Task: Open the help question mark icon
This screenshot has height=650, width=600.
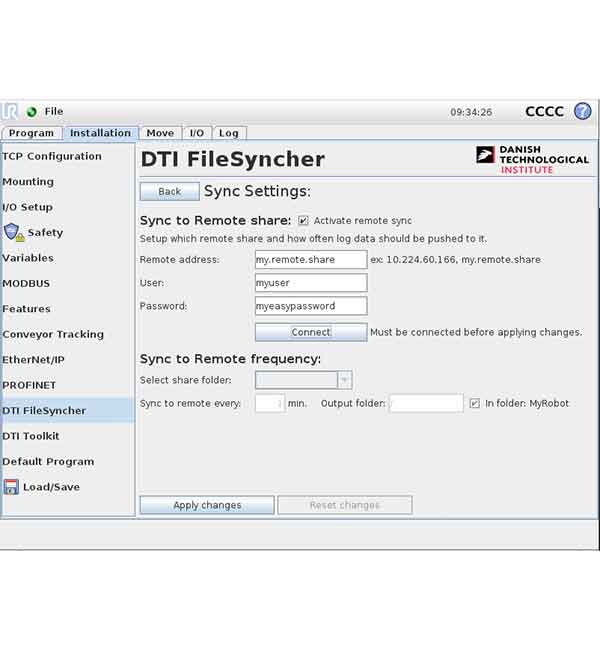Action: (x=583, y=111)
